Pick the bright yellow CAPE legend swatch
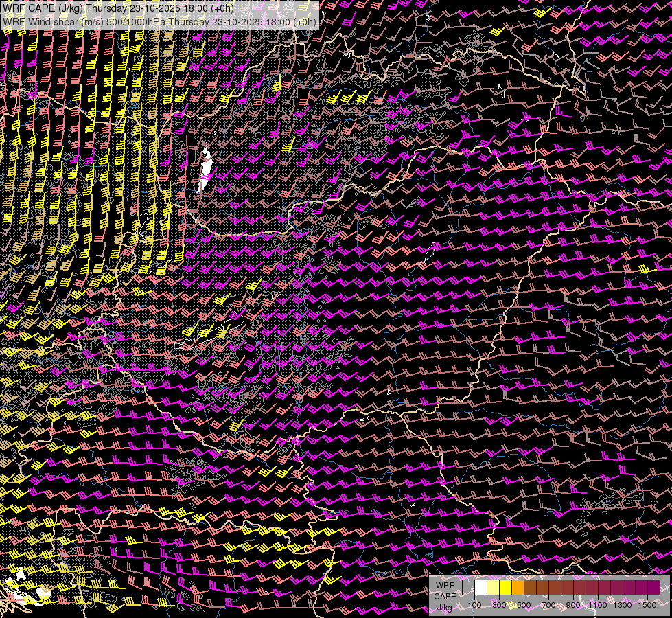Image resolution: width=672 pixels, height=618 pixels. [x=505, y=587]
